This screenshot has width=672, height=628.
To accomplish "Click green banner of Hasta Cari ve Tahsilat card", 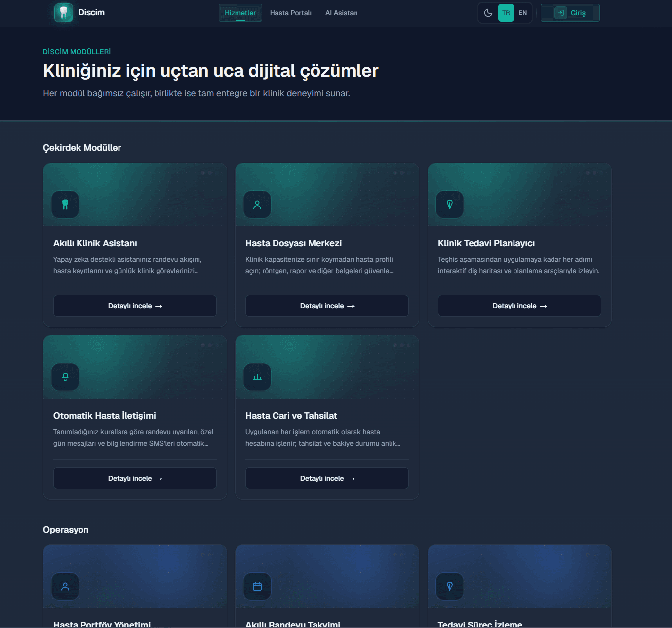I will 327,367.
